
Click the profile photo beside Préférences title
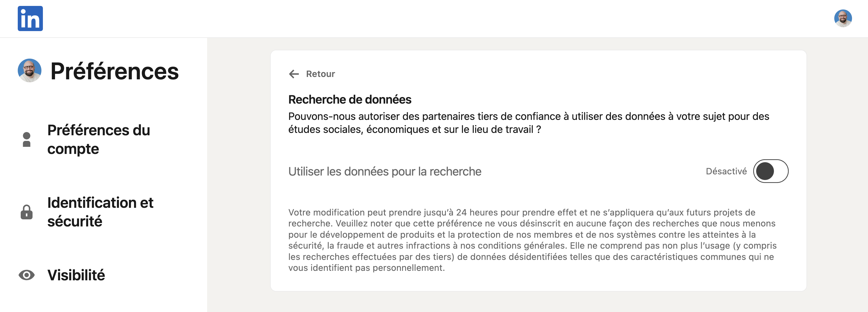pyautogui.click(x=30, y=70)
